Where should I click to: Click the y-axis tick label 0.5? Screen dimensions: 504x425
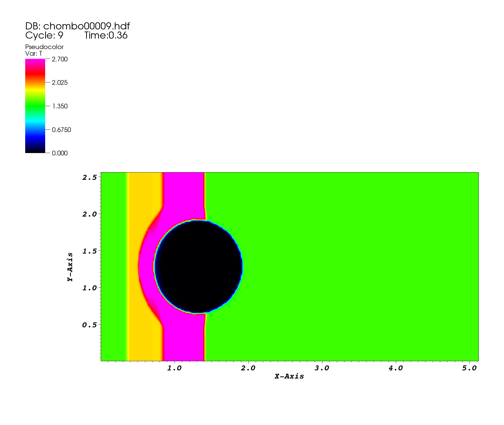point(90,325)
